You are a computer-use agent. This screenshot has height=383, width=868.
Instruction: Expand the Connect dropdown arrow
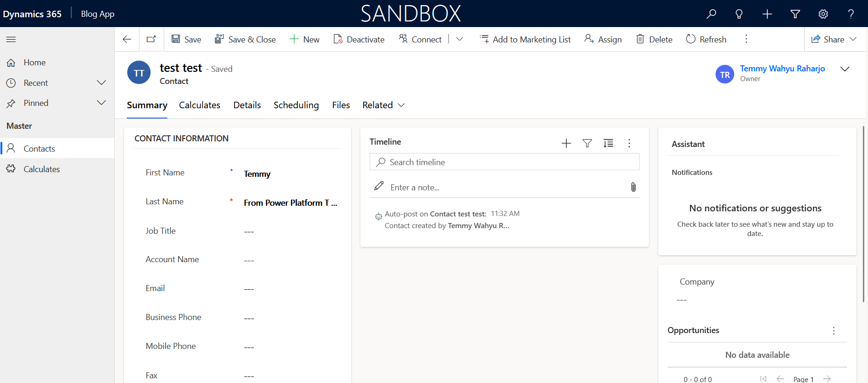(x=460, y=39)
